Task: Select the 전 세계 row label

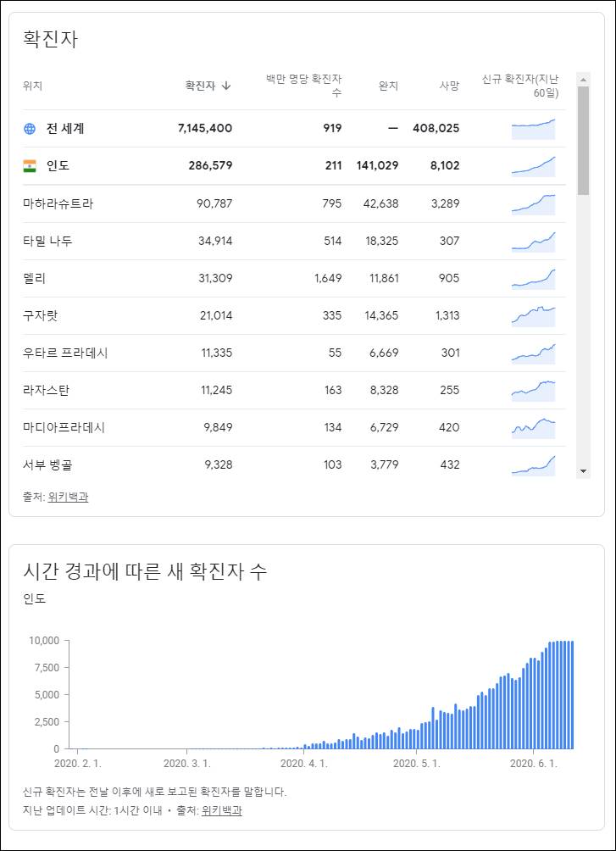Action: click(x=65, y=129)
